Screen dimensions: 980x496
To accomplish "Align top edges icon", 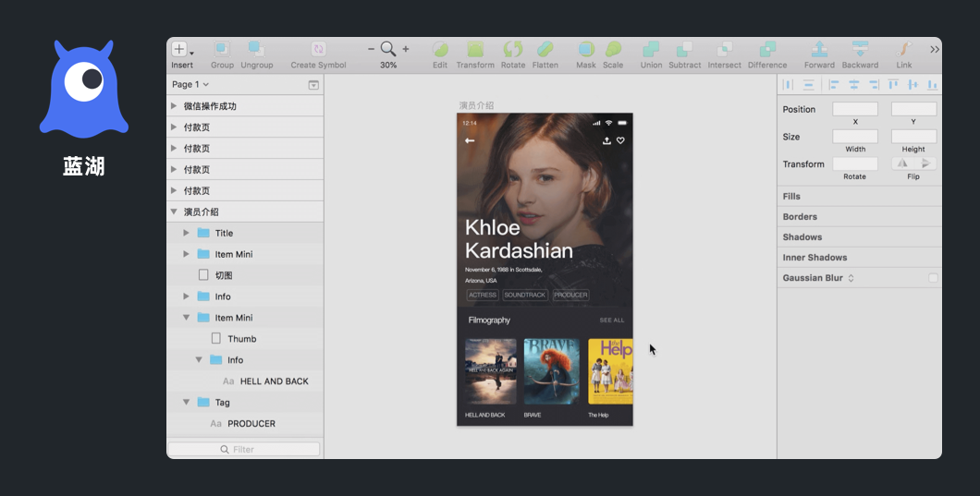I will point(893,84).
